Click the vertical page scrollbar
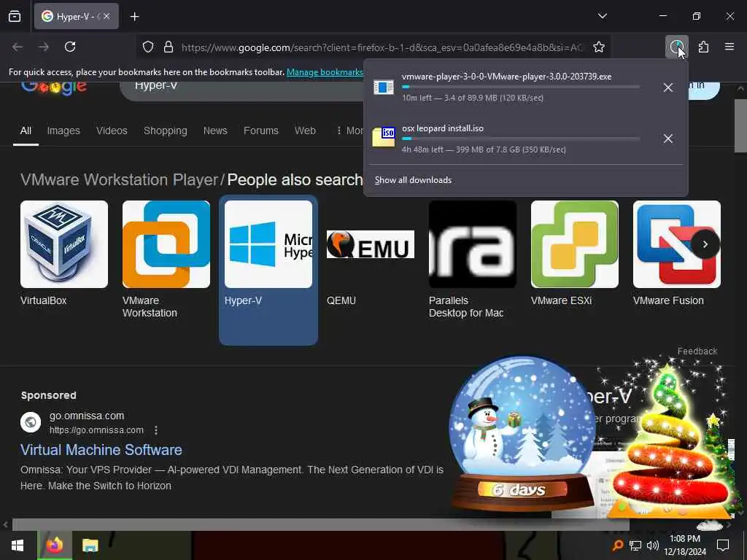 click(x=740, y=125)
